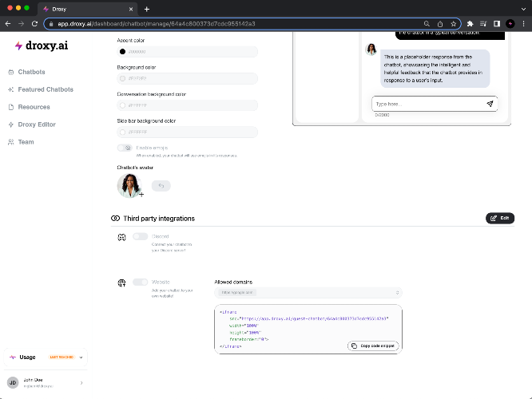Click the JD profile avatar
The height and width of the screenshot is (399, 532).
13,383
